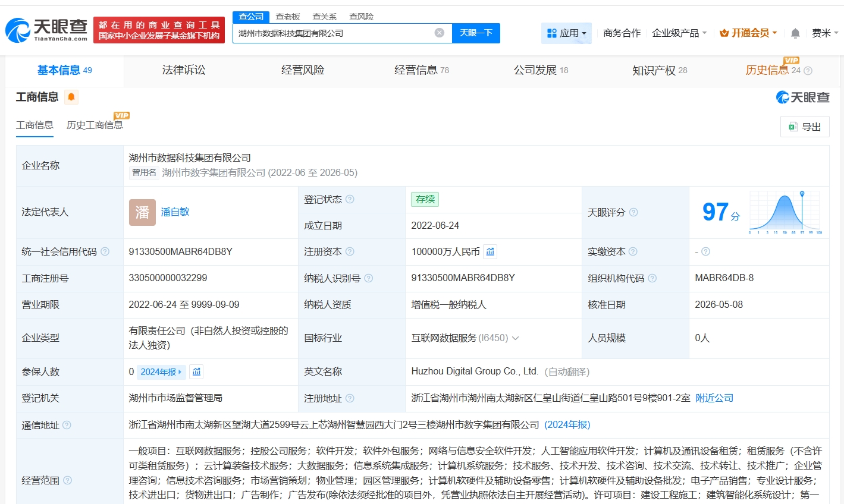The width and height of the screenshot is (844, 504).
Task: Click the score distribution chart
Action: [786, 212]
